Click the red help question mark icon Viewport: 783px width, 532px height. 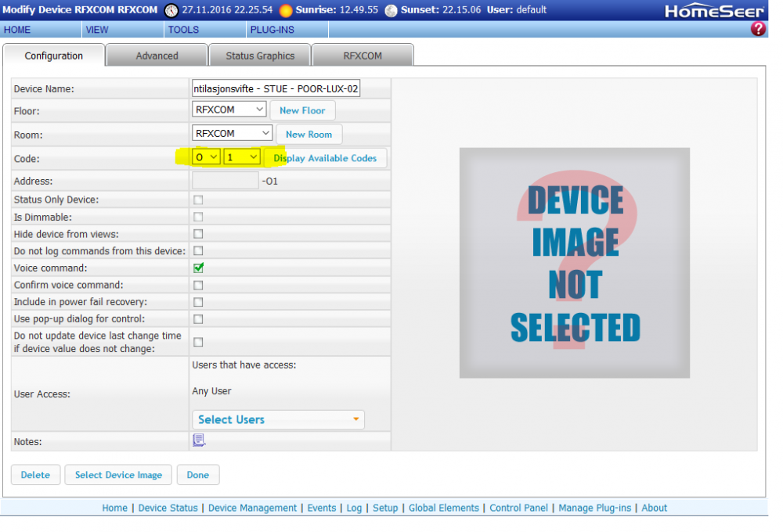point(758,29)
